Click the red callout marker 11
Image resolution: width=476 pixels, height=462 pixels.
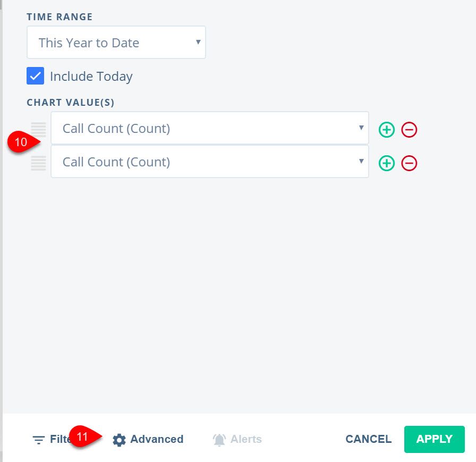[83, 436]
